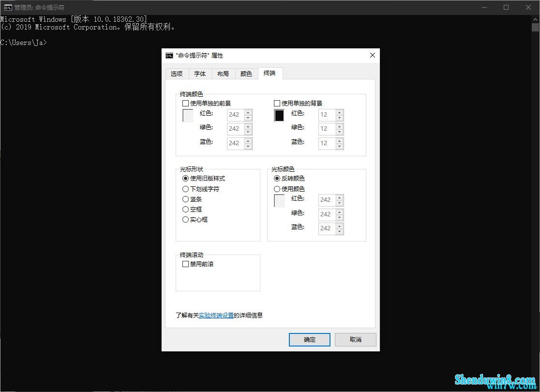Increase background 红色 value with up arrow
540x392 pixels.
click(x=340, y=112)
